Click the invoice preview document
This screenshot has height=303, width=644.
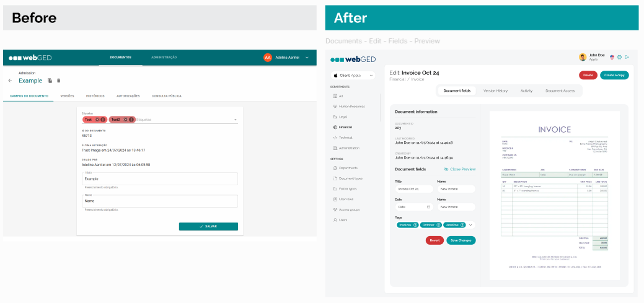555,195
